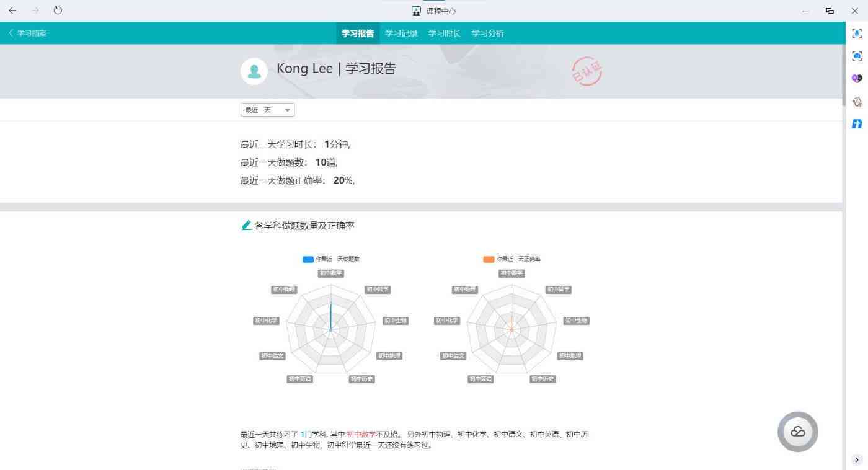Viewport: 868px width, 470px height.
Task: Click the Kong Lee | 学习报告 heading
Action: coord(336,69)
